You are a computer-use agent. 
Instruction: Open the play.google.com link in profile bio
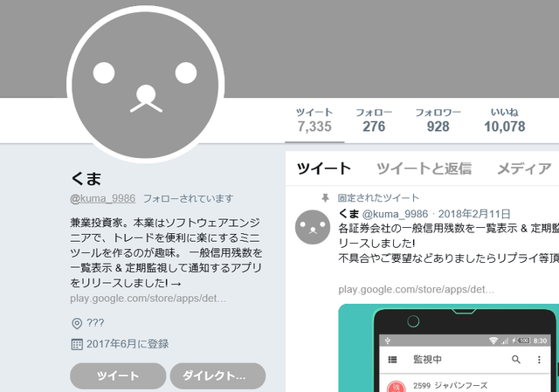click(148, 299)
